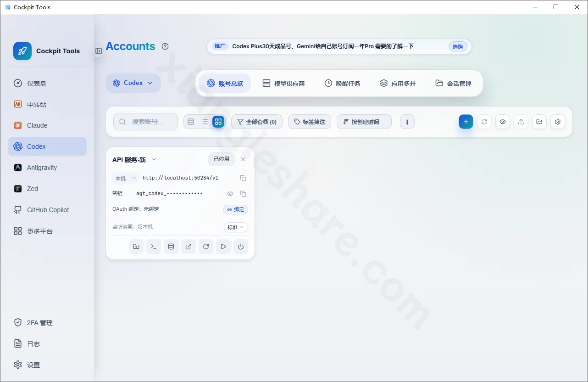Open the Codex platform dropdown

coord(133,83)
